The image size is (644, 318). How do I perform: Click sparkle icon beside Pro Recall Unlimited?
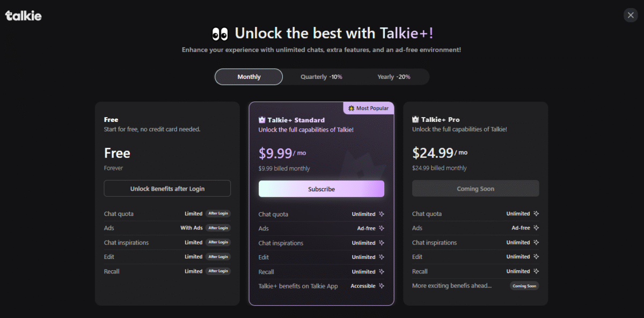tap(536, 271)
